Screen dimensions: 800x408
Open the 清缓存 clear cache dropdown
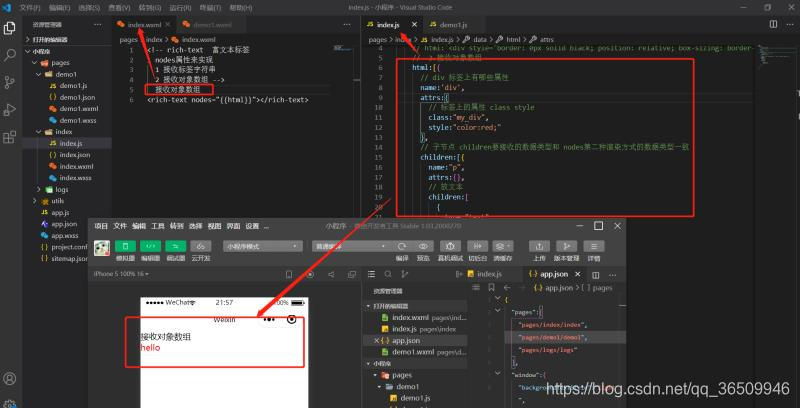pos(504,246)
